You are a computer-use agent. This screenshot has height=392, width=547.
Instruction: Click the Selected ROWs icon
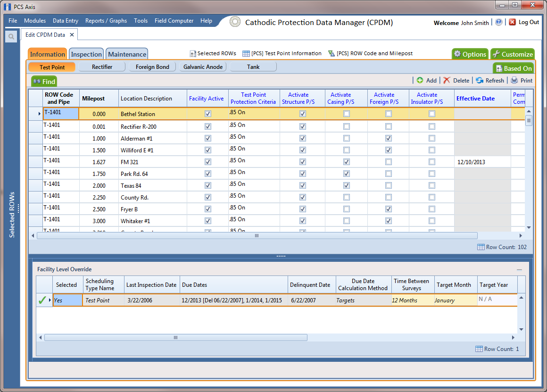point(192,54)
